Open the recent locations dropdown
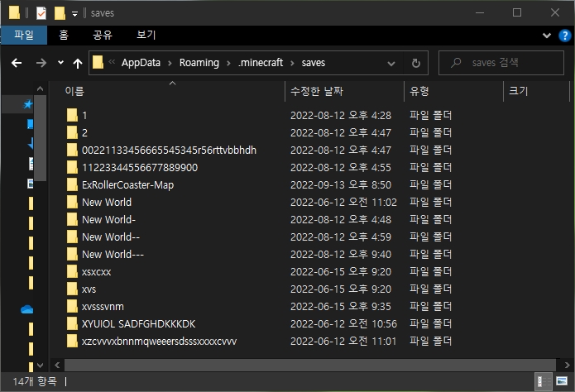575x392 pixels. 60,63
